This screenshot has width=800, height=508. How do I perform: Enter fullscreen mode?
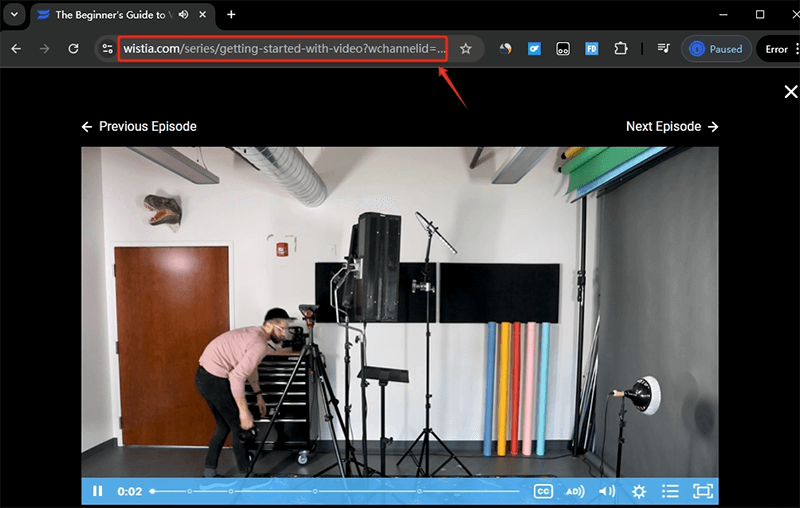(x=703, y=491)
